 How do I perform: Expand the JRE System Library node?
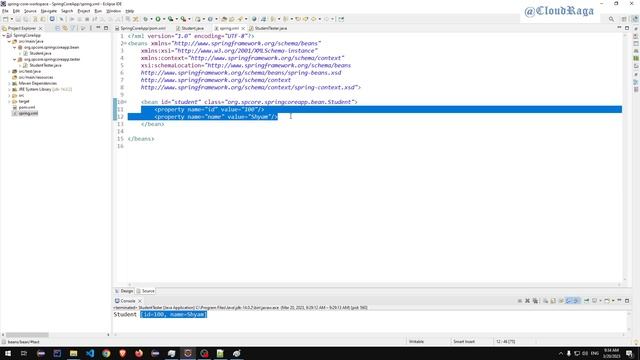(x=9, y=89)
